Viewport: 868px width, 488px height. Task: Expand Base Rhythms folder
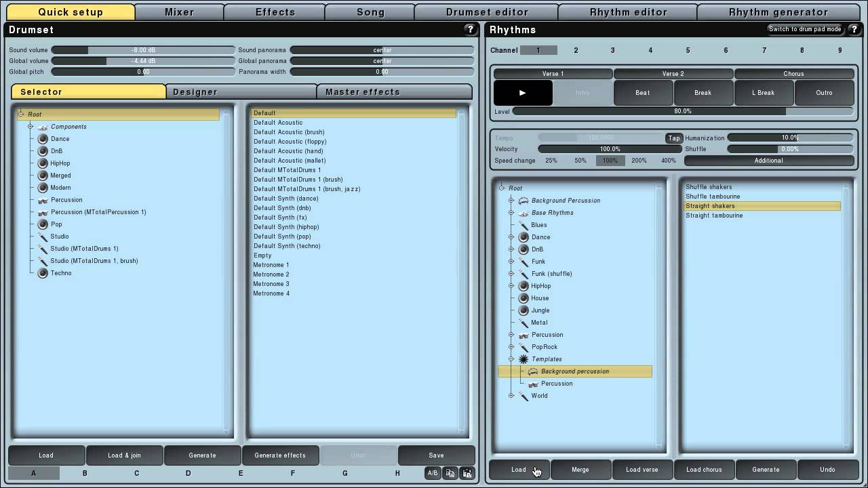(x=511, y=213)
